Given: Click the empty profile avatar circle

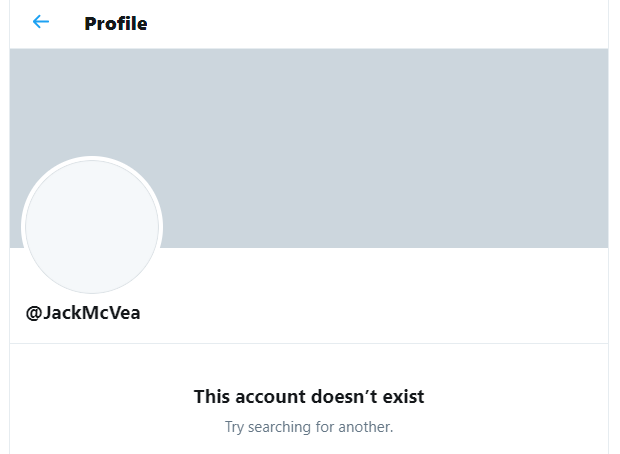Looking at the screenshot, I should pos(92,227).
